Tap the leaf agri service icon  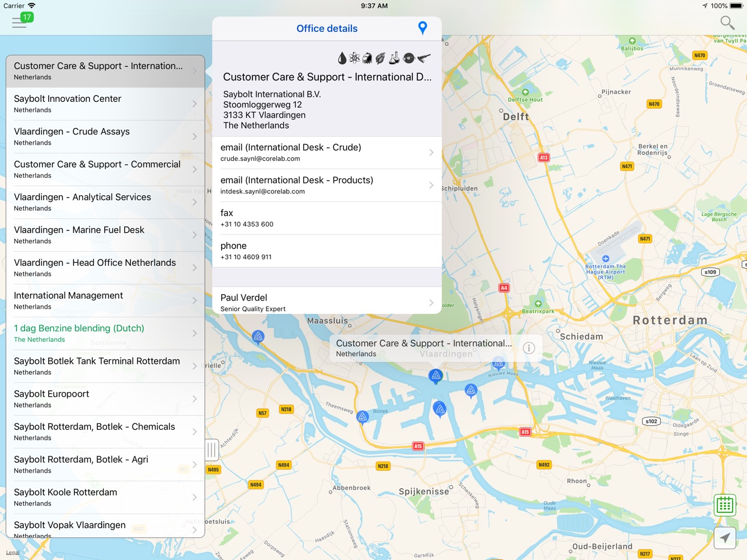380,58
